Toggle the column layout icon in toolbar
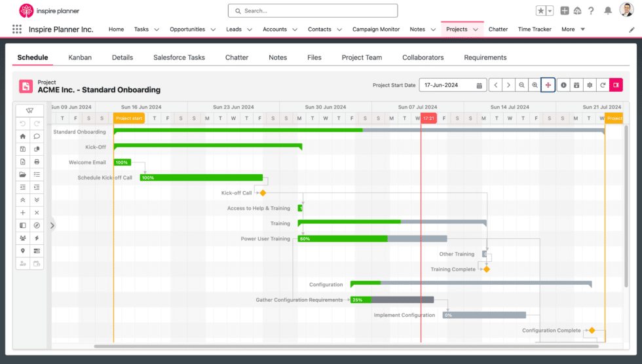This screenshot has height=364, width=642. (23, 225)
